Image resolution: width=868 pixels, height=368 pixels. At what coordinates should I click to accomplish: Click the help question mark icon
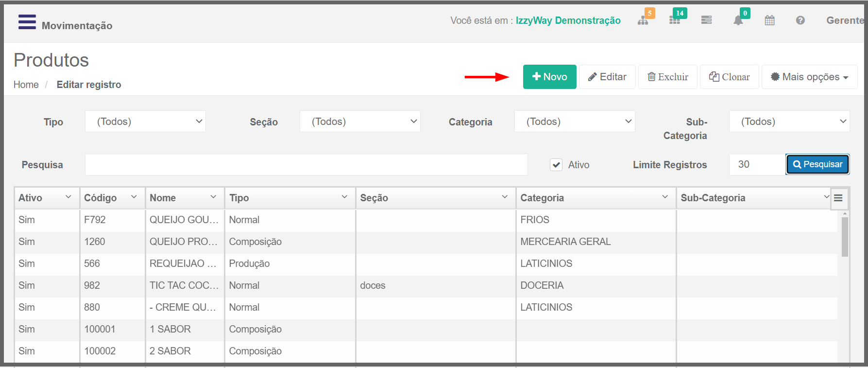pyautogui.click(x=800, y=20)
